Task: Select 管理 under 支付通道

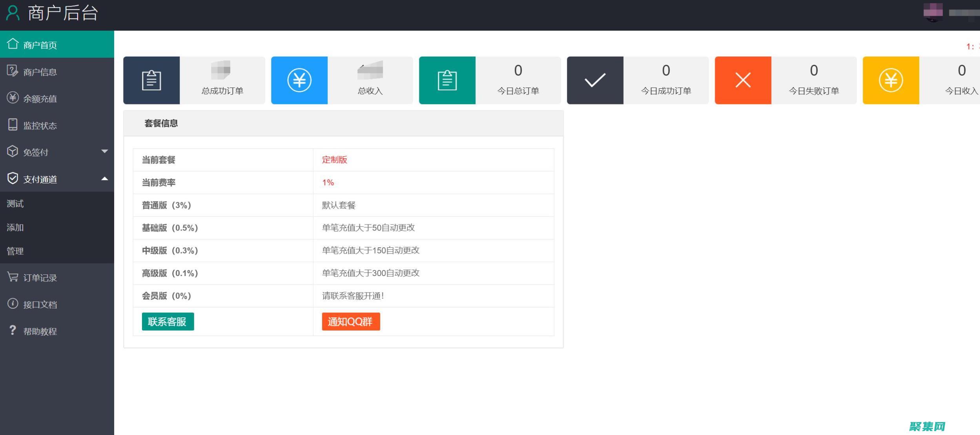Action: (15, 251)
